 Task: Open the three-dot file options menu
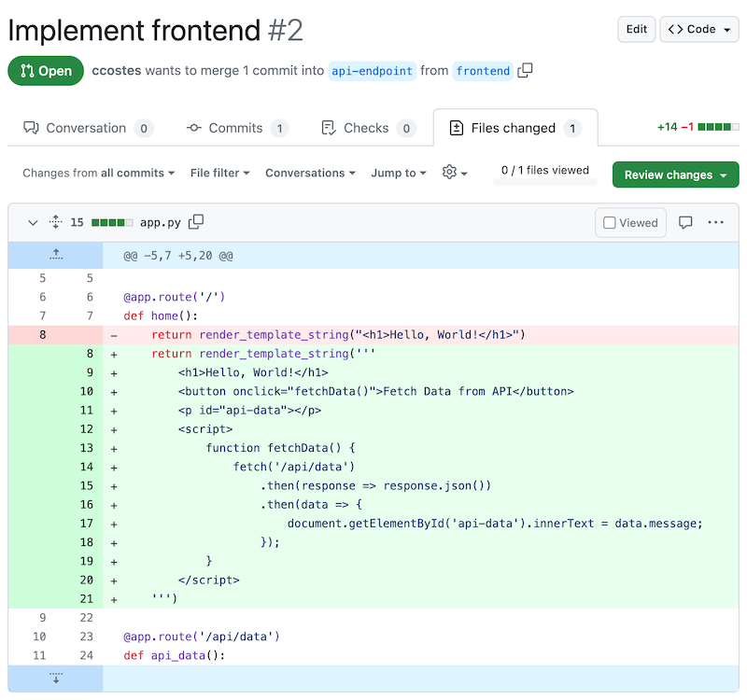(716, 223)
